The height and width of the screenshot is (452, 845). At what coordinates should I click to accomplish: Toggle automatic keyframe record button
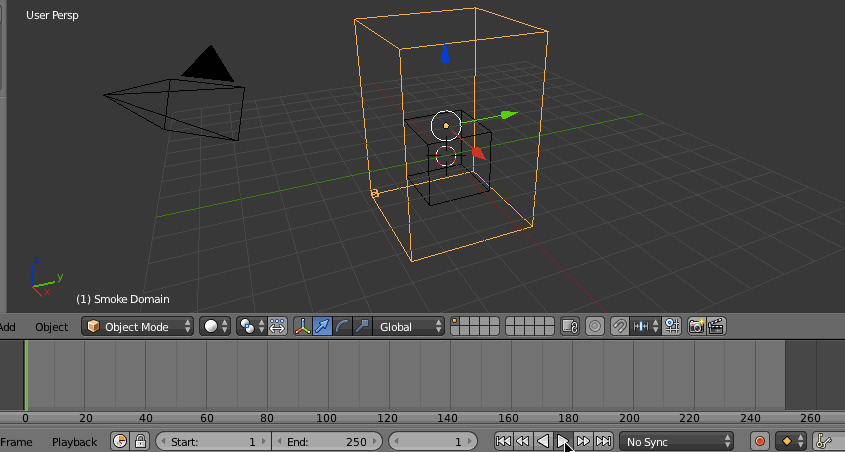(760, 442)
